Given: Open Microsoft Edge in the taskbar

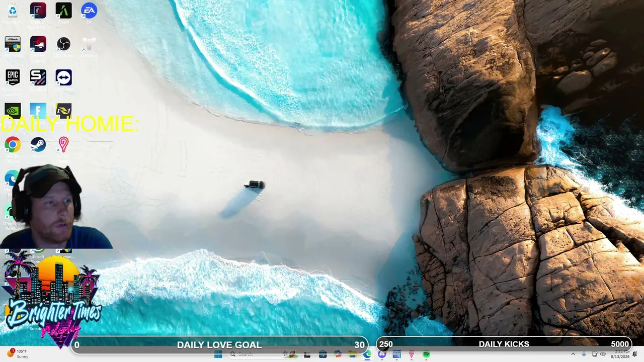Looking at the screenshot, I should (x=367, y=354).
